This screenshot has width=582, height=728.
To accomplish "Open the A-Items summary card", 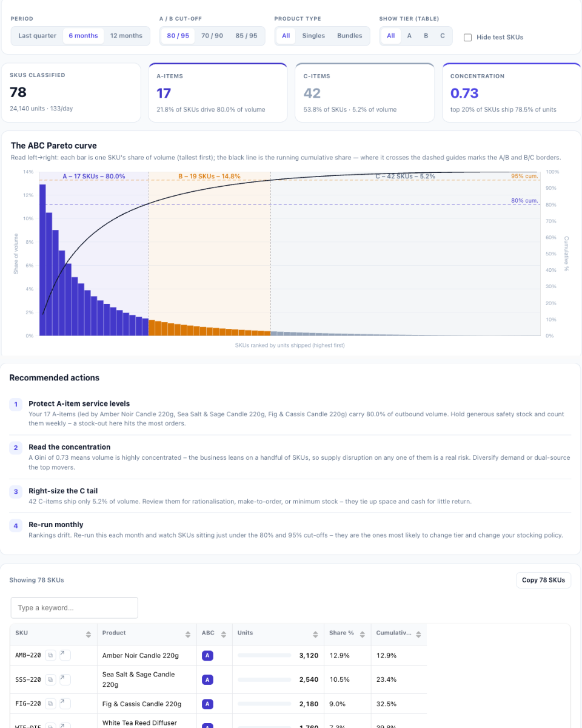I will coord(218,93).
